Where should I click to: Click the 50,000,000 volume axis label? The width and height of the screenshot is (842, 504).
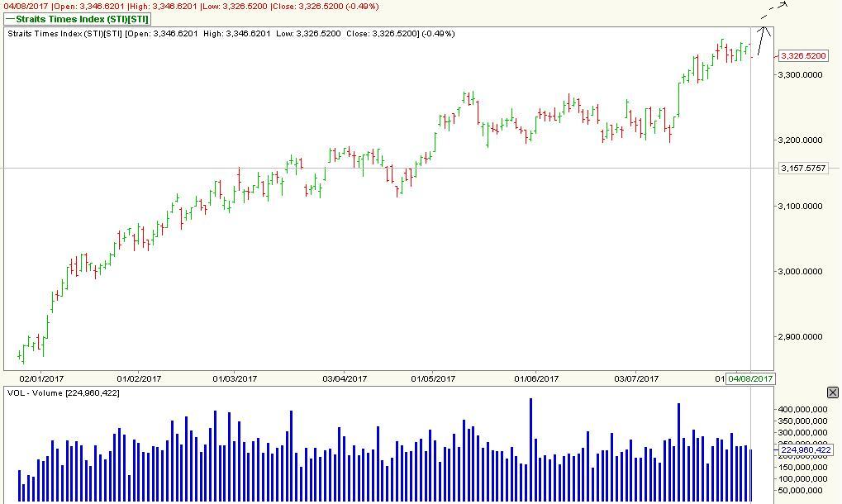click(x=800, y=491)
